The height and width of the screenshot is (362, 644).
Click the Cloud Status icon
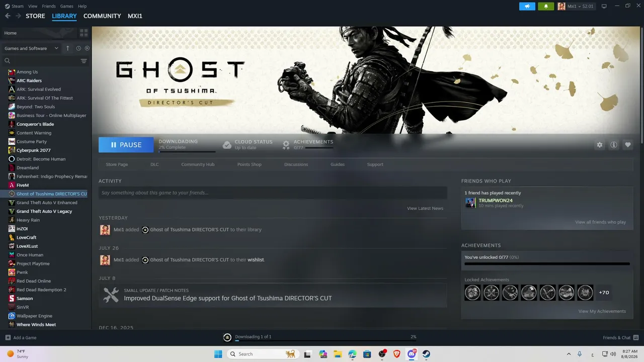(x=227, y=145)
